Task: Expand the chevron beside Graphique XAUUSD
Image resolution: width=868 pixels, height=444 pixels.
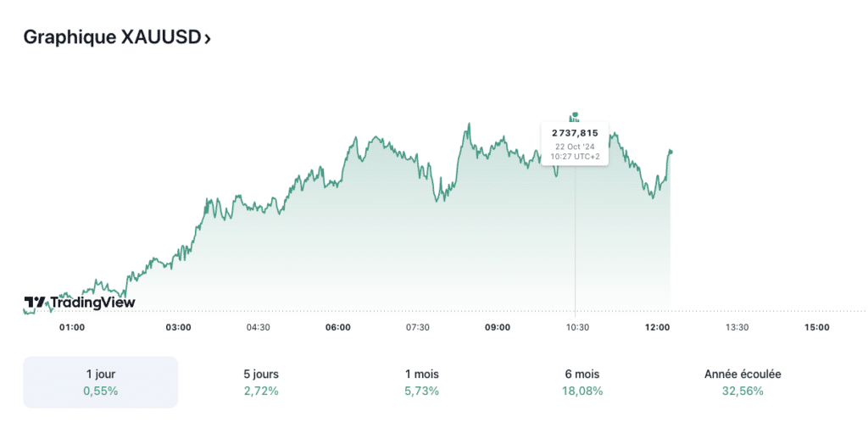Action: pos(208,38)
